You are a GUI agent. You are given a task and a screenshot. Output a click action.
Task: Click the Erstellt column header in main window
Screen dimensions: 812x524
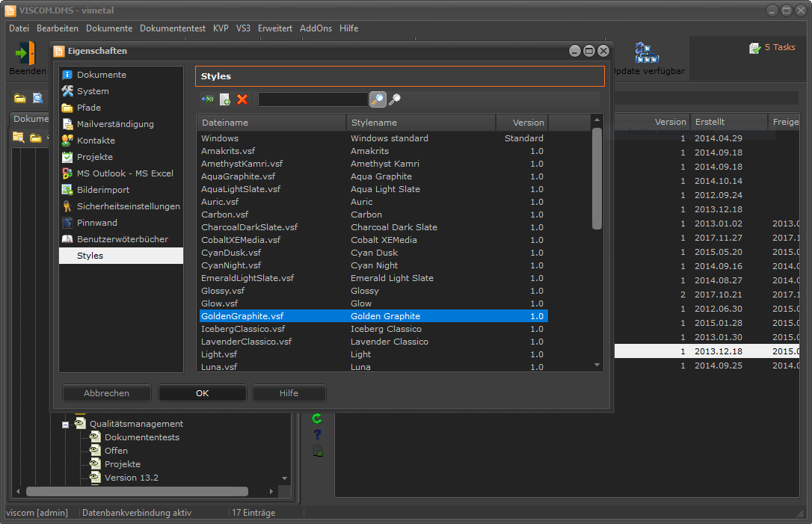[728, 122]
